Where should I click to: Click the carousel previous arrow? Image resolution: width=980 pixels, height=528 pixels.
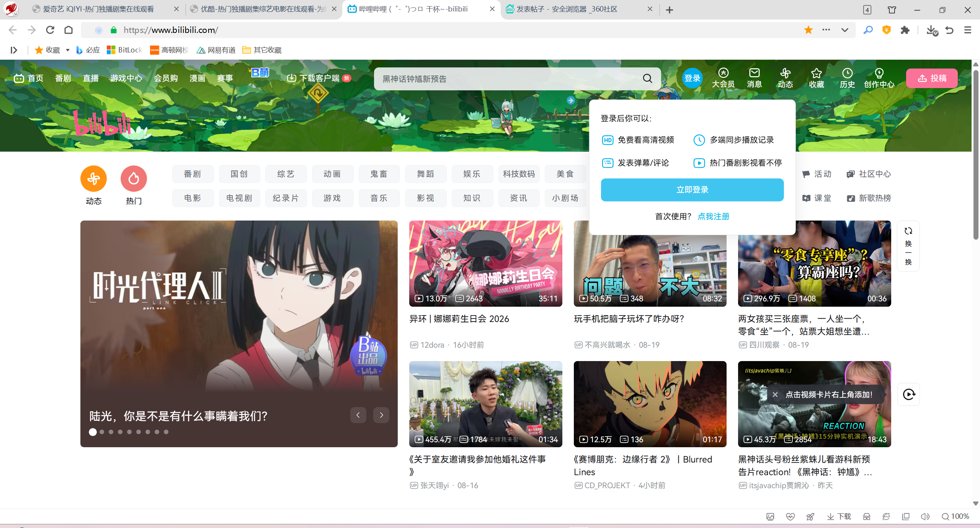coord(358,415)
